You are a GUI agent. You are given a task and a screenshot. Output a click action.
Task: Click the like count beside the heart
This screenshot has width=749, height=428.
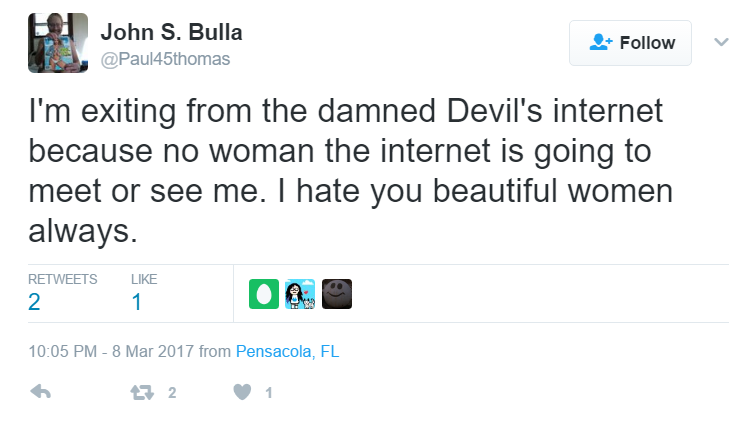[x=269, y=393]
